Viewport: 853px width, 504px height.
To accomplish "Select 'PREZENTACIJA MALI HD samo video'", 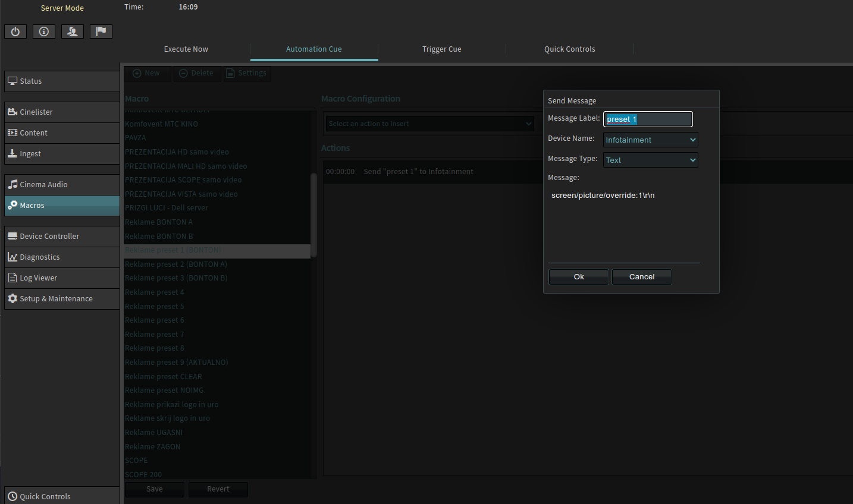I will (217, 166).
